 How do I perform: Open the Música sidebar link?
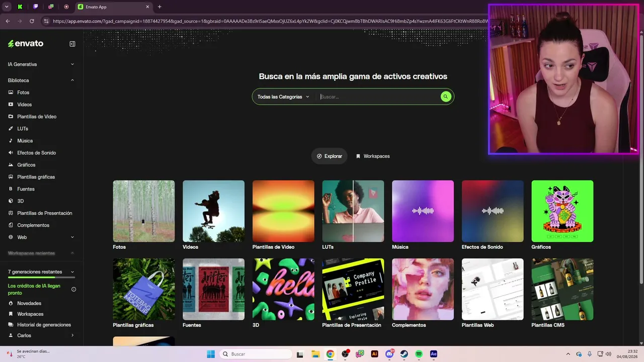pos(25,141)
